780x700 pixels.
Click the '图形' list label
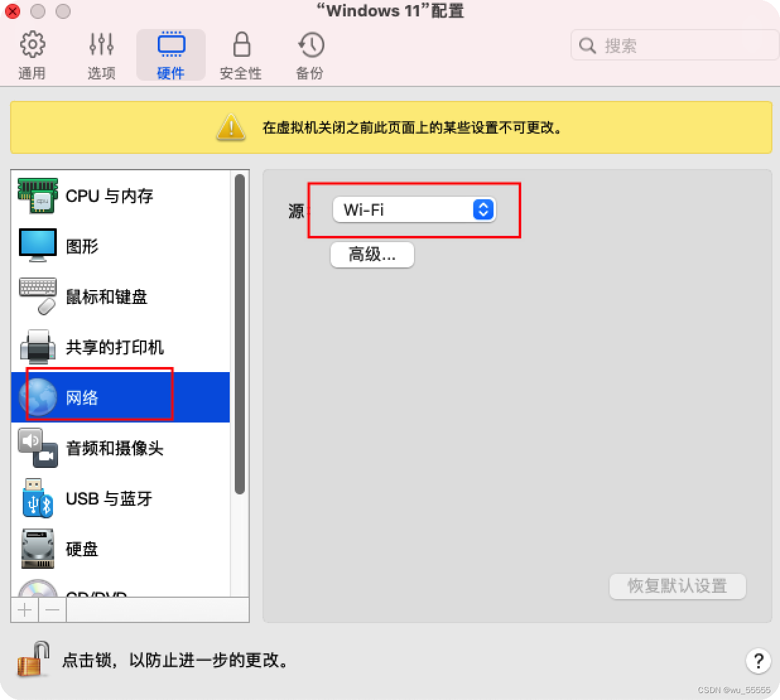point(82,246)
